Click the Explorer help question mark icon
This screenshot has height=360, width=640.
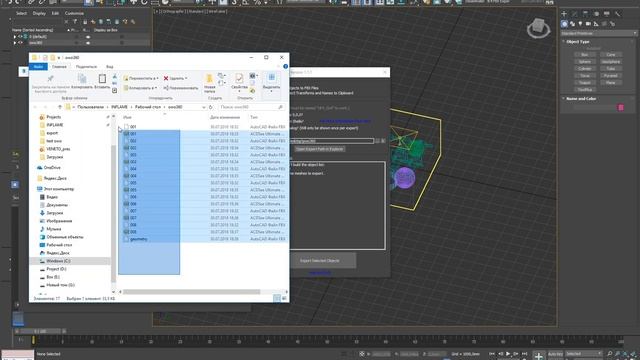(285, 67)
